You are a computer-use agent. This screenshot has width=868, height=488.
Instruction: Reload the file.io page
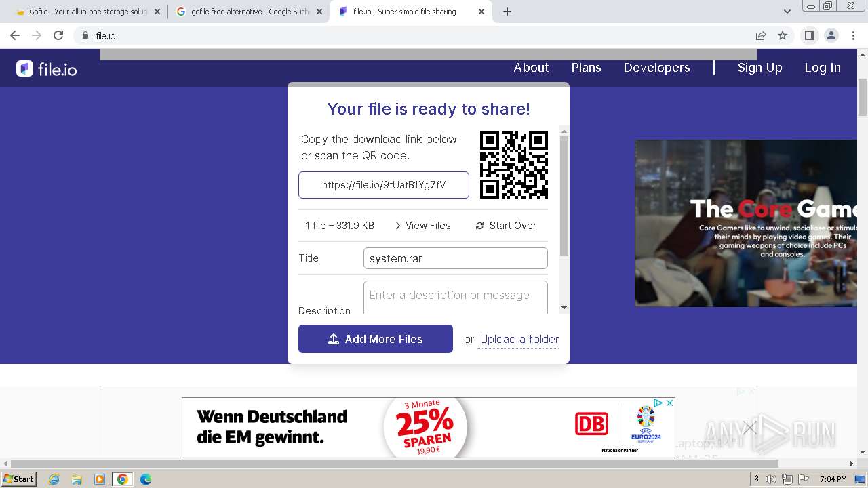(x=58, y=35)
